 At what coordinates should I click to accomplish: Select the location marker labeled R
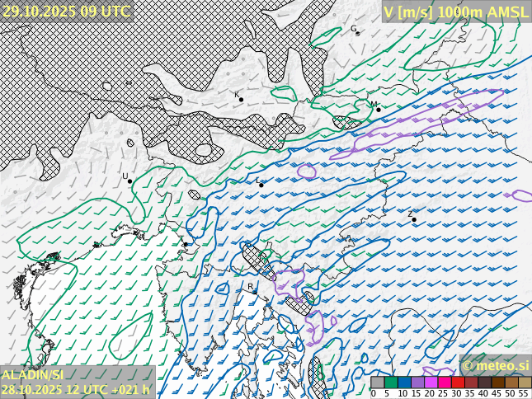tap(255, 290)
